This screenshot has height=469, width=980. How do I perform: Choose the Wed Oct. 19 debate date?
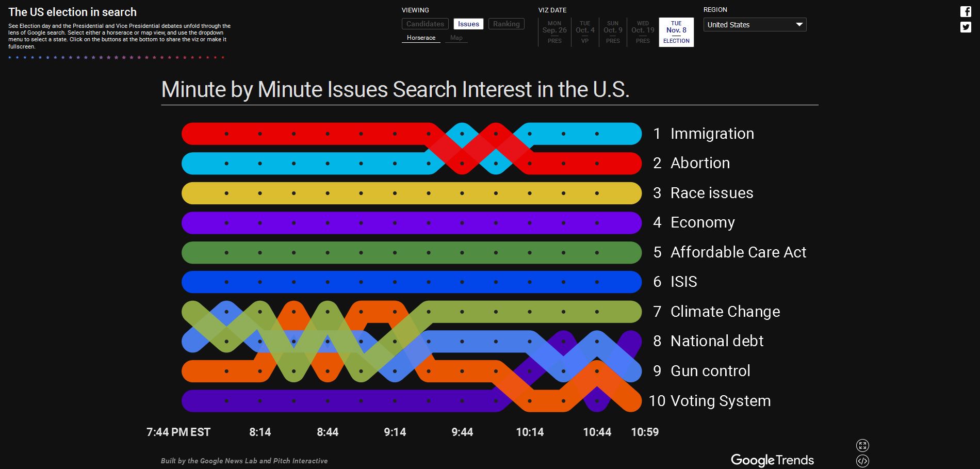(643, 32)
